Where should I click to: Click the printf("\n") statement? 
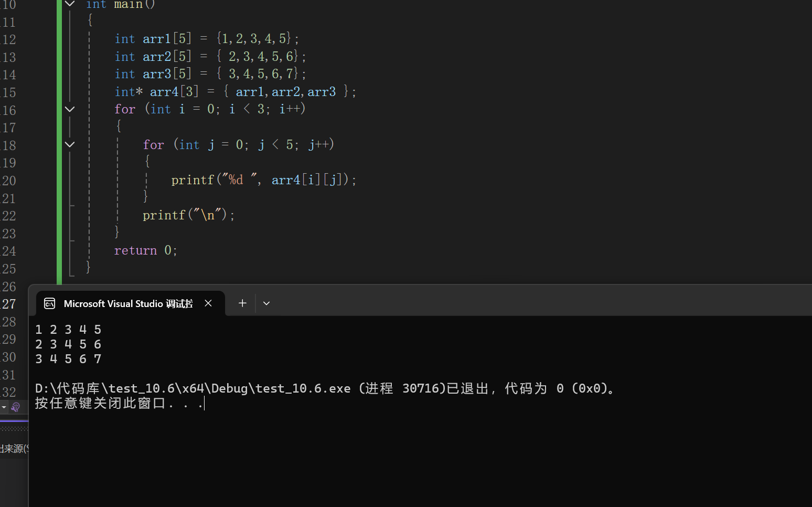pos(189,215)
